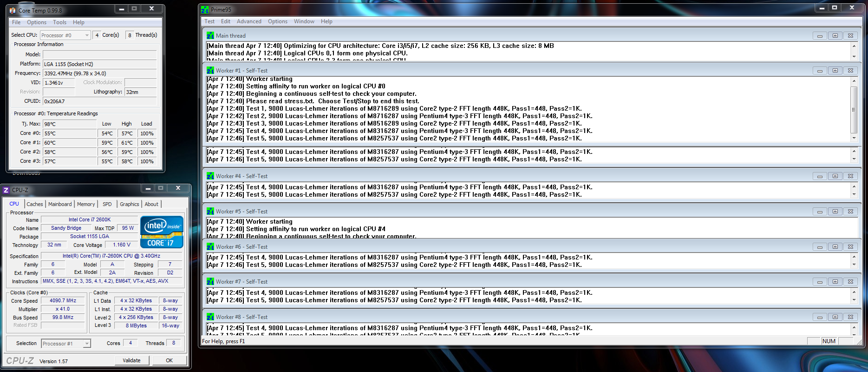Viewport: 868px width, 372px height.
Task: Open Core Temp Help menu
Action: pyautogui.click(x=78, y=22)
